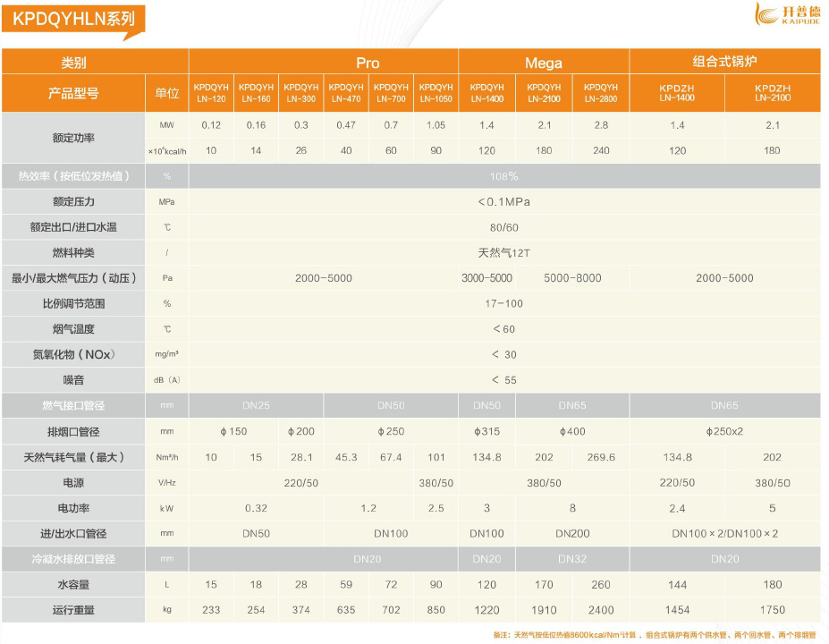Click the 67.4 gas consumption value
The width and height of the screenshot is (829, 644).
391,457
